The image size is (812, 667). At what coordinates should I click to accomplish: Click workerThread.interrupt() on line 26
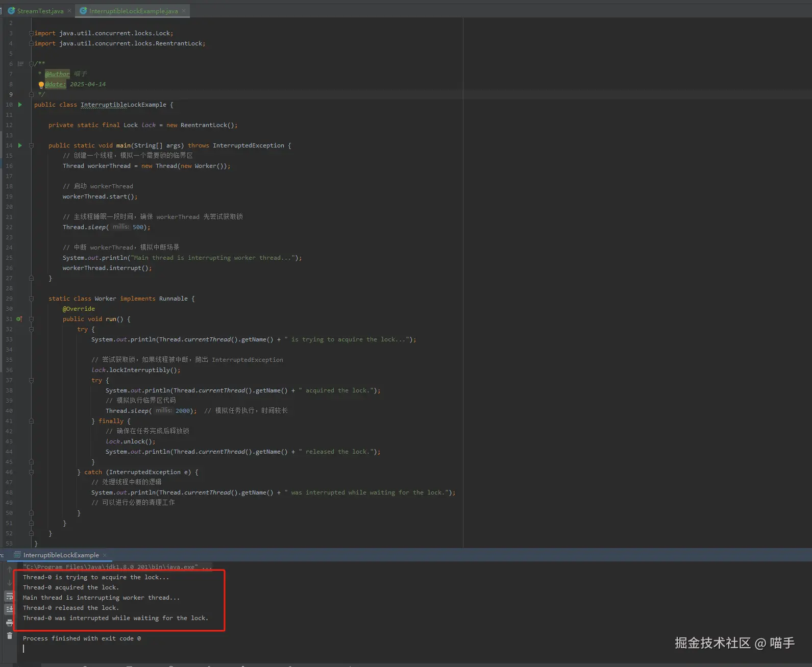click(107, 268)
